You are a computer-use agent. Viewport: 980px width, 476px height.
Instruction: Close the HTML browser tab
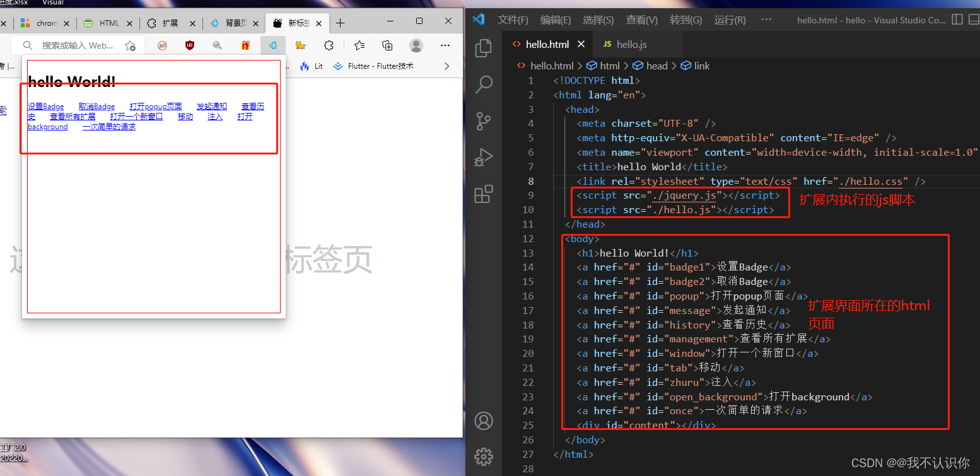click(130, 23)
